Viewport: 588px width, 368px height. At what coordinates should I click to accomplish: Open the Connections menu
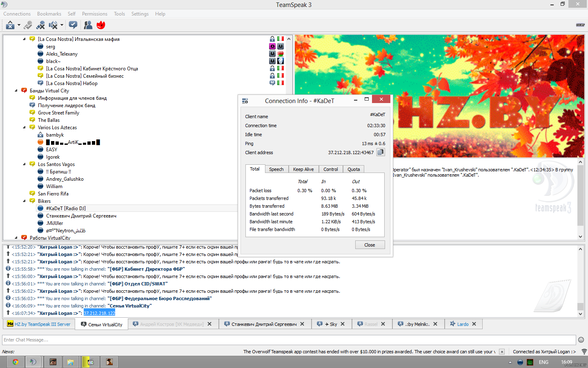(17, 14)
